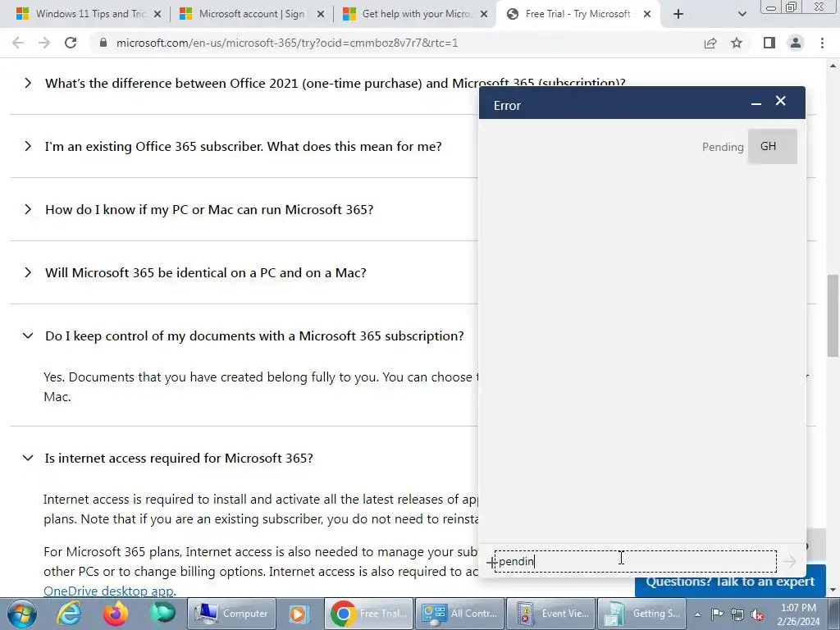Launch Firefox from taskbar
This screenshot has height=630, width=840.
[116, 614]
